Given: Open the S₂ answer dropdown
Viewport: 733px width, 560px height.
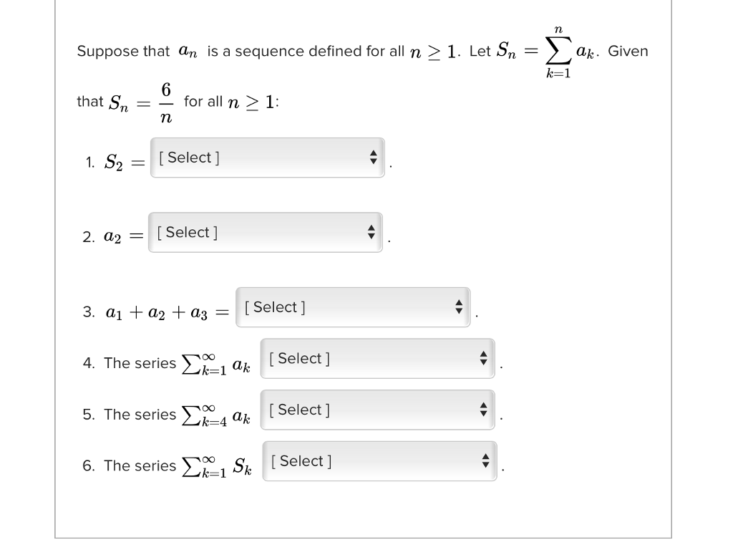Looking at the screenshot, I should 268,158.
